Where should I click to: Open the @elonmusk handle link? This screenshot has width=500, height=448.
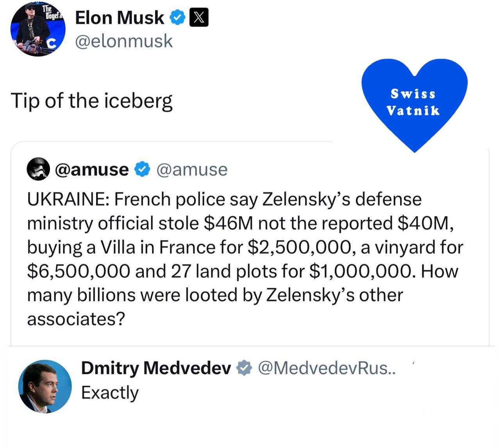(x=123, y=41)
